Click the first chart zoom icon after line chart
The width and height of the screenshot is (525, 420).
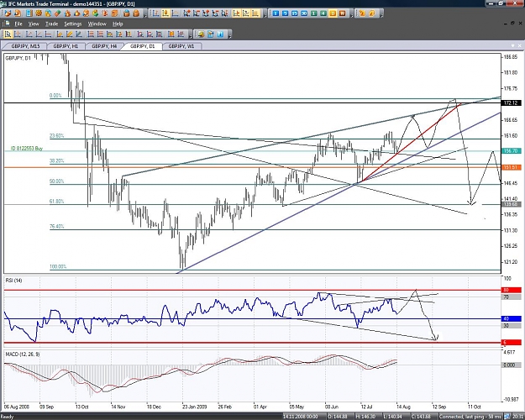click(x=186, y=13)
